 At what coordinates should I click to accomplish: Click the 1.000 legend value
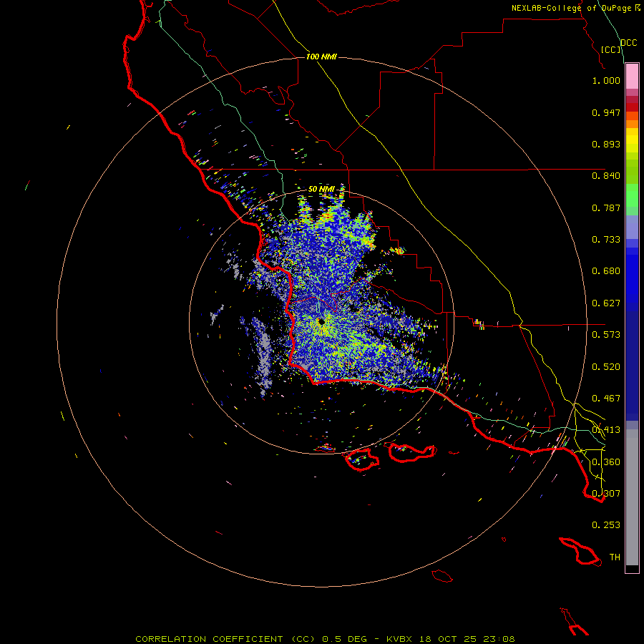606,80
